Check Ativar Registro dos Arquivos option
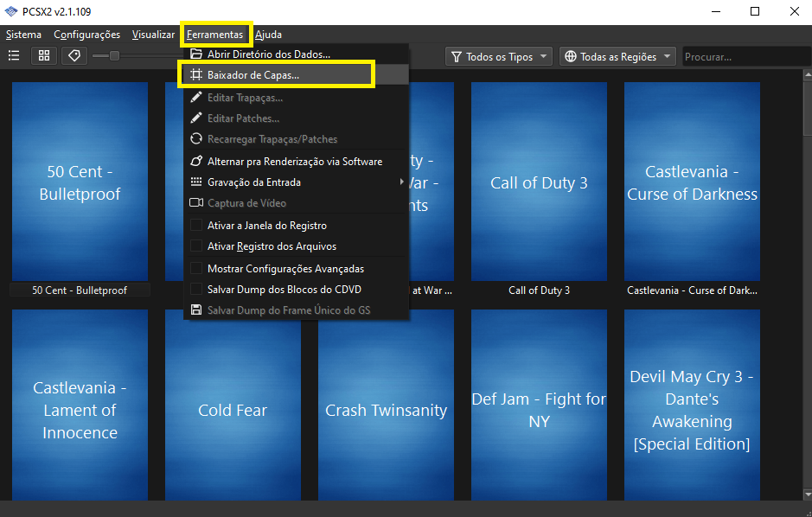This screenshot has height=517, width=812. 195,246
